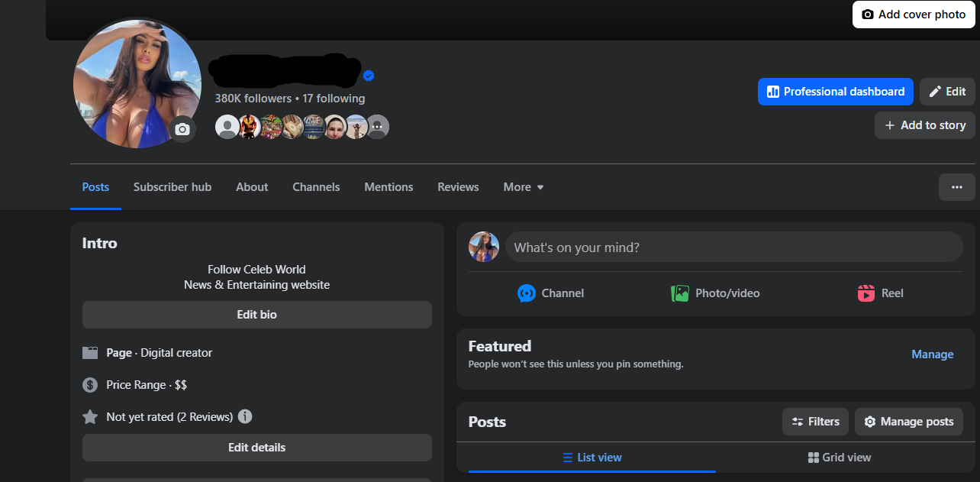The width and height of the screenshot is (980, 482).
Task: Click the Photo/video icon
Action: click(x=679, y=293)
